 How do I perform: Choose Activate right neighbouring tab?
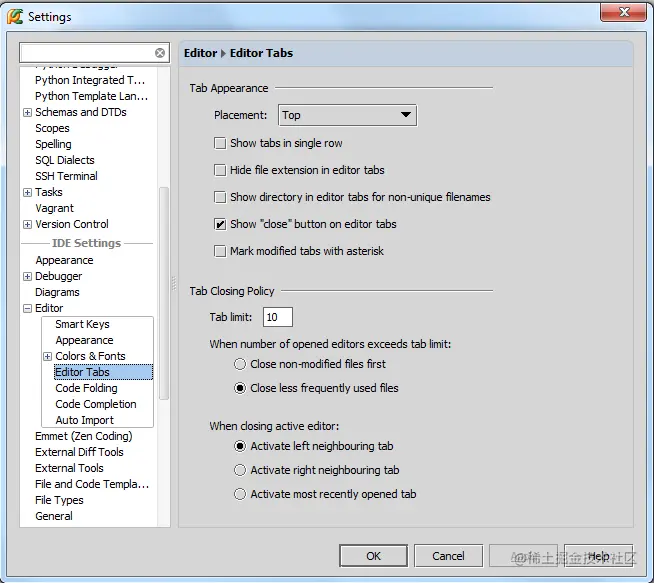tap(240, 470)
